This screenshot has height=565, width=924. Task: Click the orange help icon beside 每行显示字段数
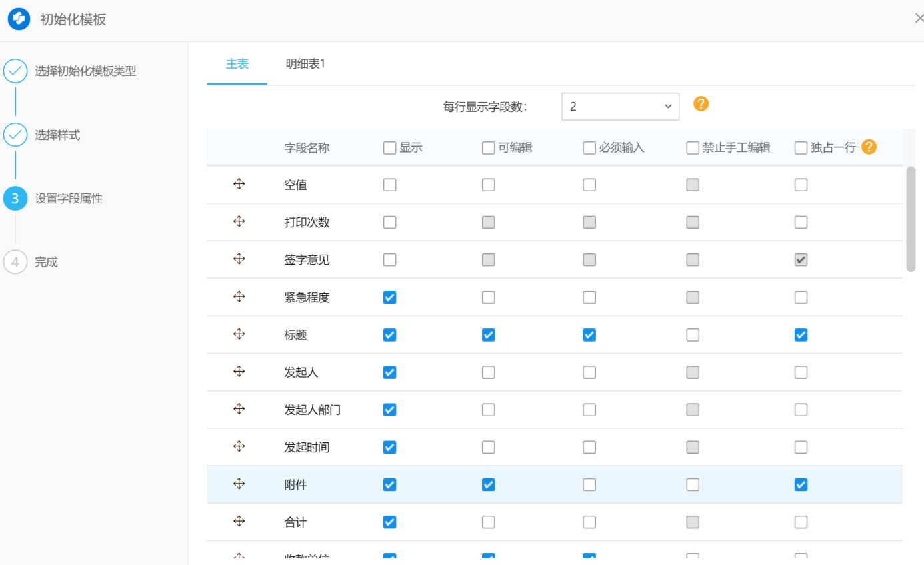pos(701,104)
